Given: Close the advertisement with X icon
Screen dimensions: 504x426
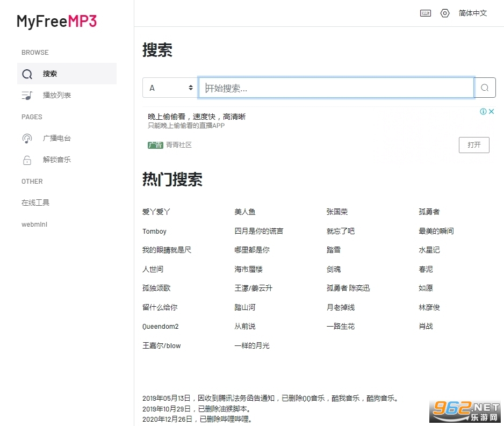Looking at the screenshot, I should click(491, 112).
